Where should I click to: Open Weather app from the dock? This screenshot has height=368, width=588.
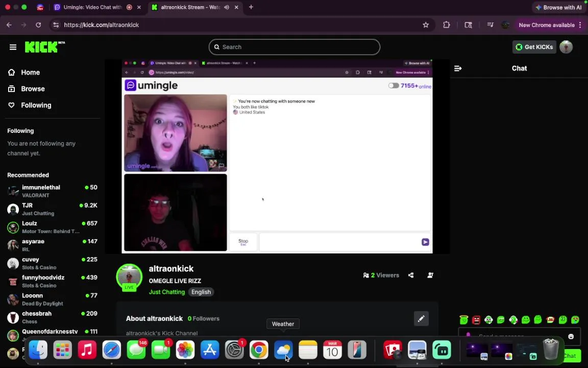(x=283, y=350)
